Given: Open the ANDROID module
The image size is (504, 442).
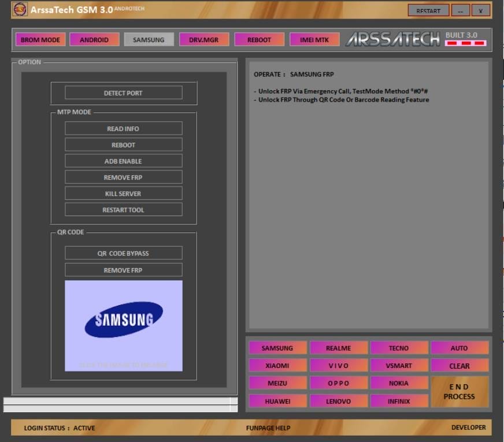Looking at the screenshot, I should pyautogui.click(x=94, y=39).
